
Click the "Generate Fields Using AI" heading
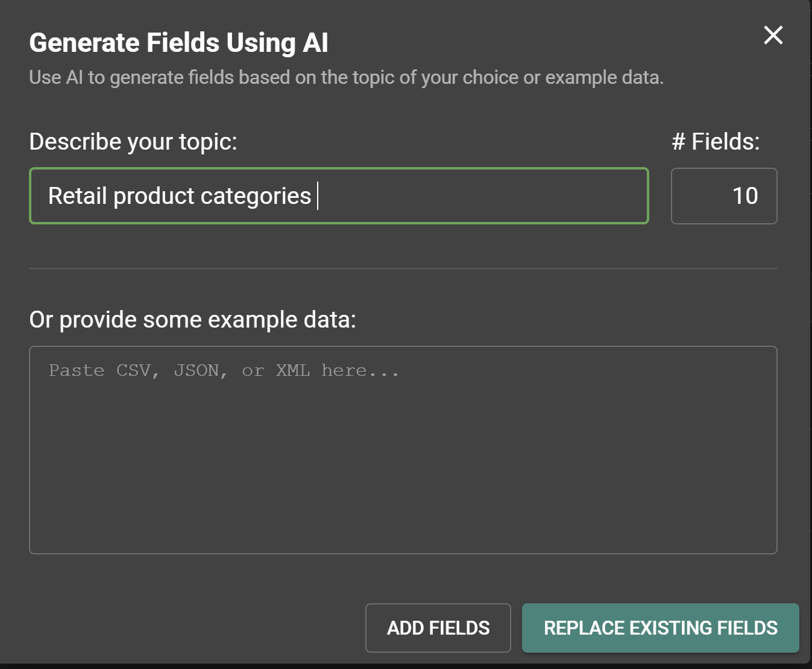point(178,43)
